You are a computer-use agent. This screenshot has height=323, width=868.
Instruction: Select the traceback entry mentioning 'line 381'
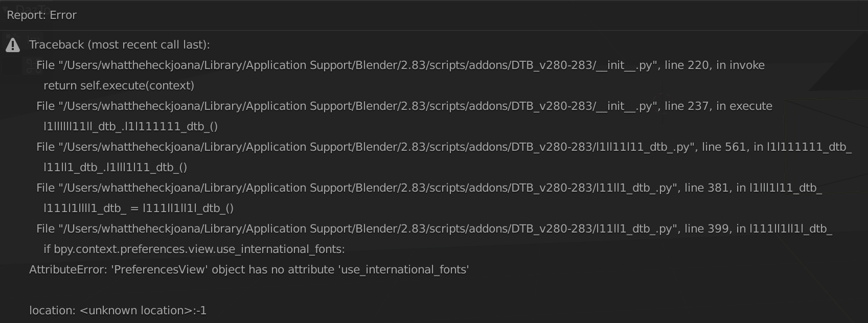tap(429, 188)
